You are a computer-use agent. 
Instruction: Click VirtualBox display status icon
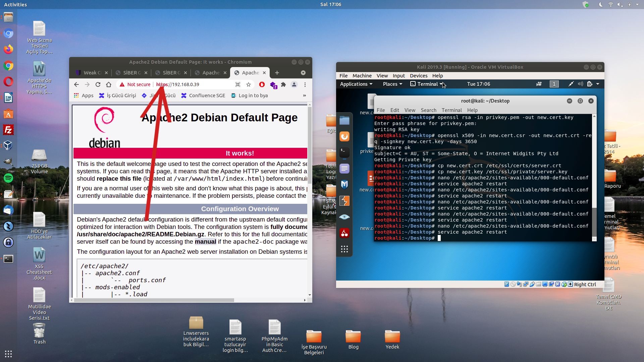(x=545, y=284)
